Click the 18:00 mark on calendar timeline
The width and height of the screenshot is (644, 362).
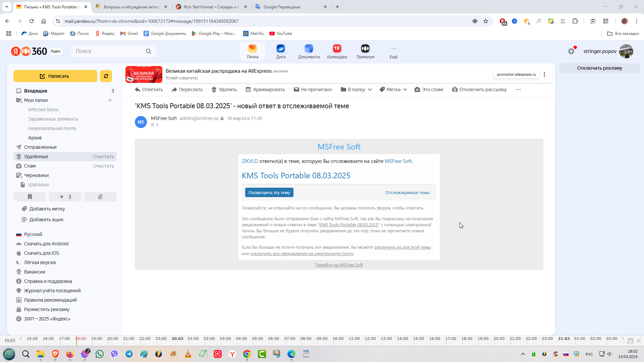80,339
